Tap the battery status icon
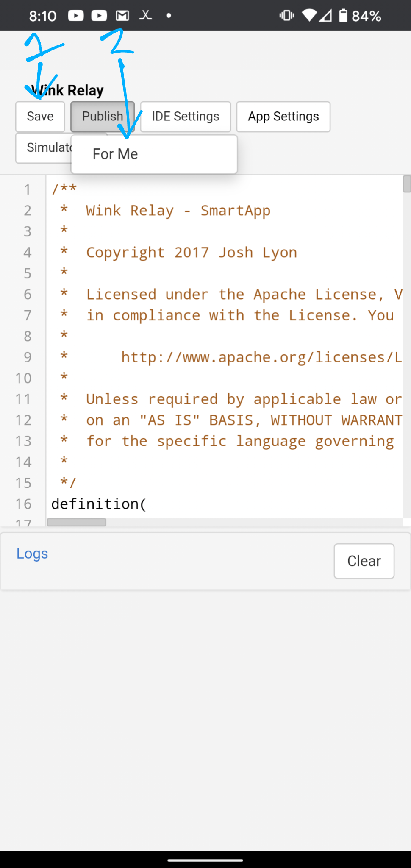 coord(343,16)
